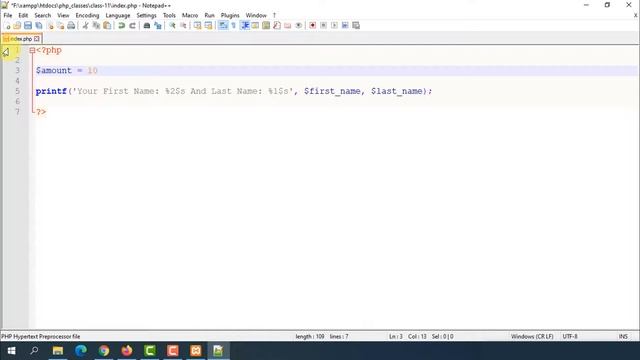Image resolution: width=640 pixels, height=360 pixels.
Task: Open the Macro menu
Action: coord(190,16)
